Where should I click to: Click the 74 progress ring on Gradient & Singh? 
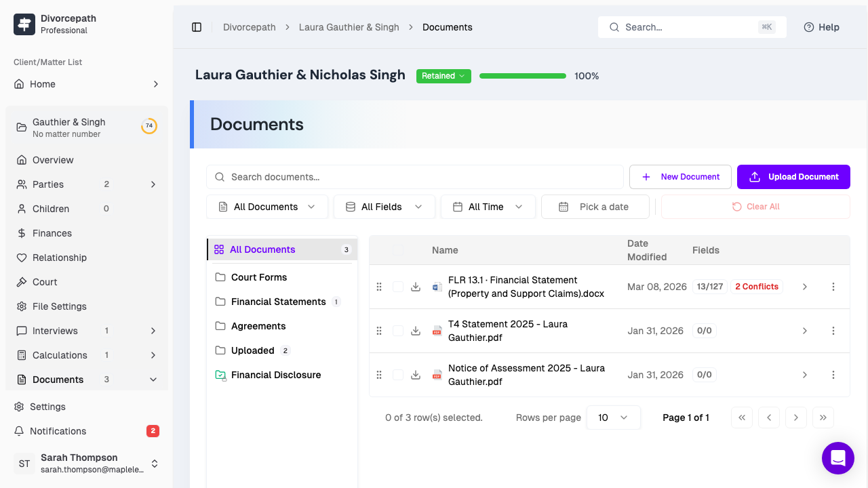pos(149,126)
